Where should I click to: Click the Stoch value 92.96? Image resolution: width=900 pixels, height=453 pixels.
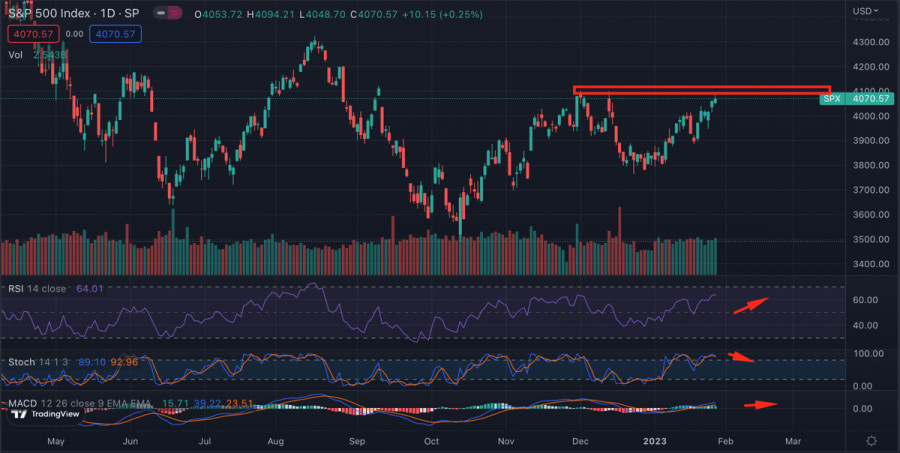(x=124, y=362)
